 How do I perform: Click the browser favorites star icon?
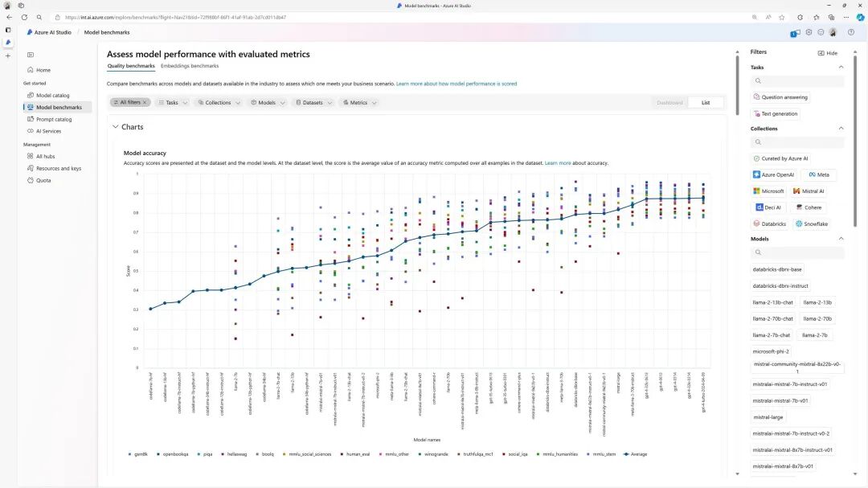click(782, 17)
